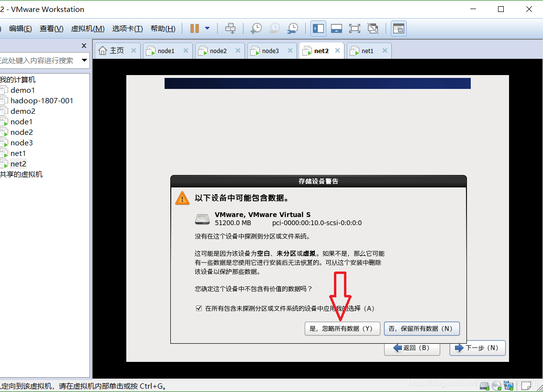Toggle the apply my choice to all devices checkbox

(199, 308)
